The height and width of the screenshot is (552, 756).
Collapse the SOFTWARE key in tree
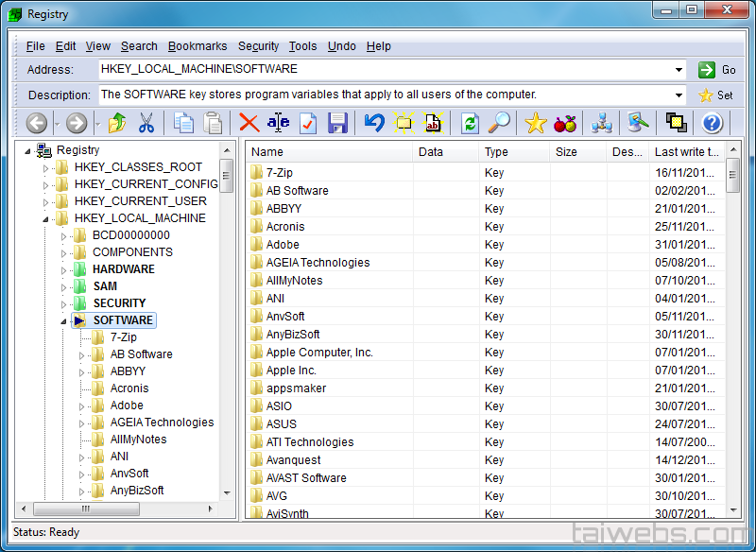(x=63, y=320)
